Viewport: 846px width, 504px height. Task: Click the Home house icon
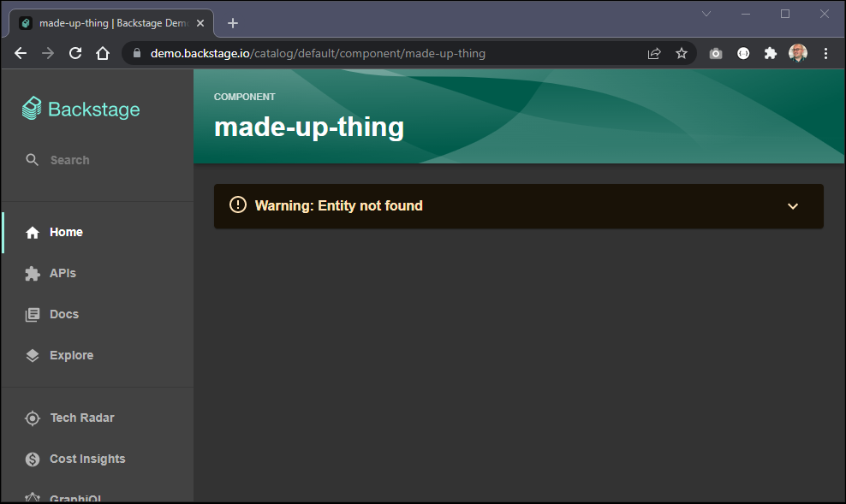[33, 233]
